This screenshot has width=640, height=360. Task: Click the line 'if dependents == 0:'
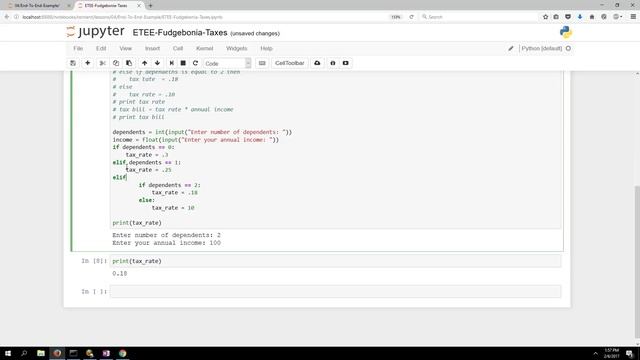coord(143,147)
